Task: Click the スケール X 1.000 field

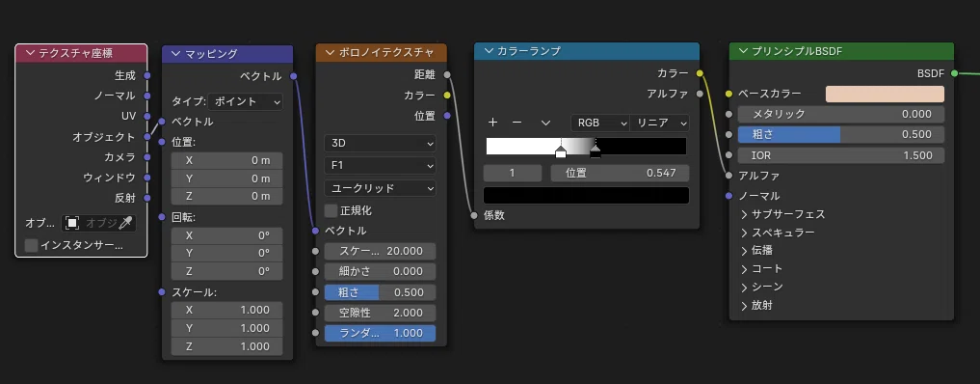Action: [226, 311]
